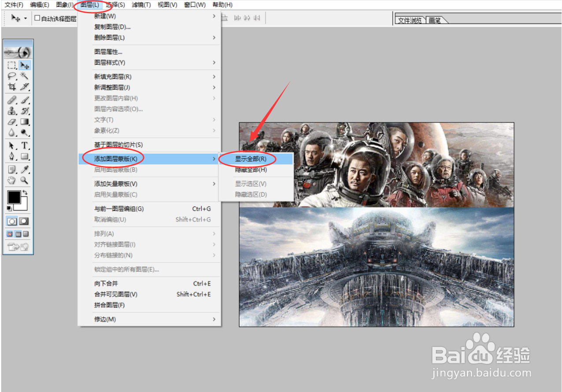Choose 图层属性... menu item
The width and height of the screenshot is (562, 392).
click(149, 52)
